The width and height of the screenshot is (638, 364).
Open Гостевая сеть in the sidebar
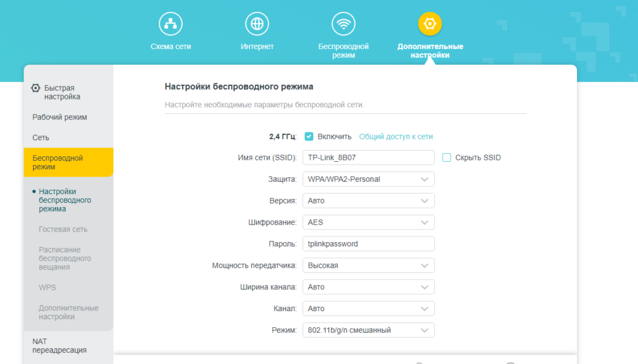[x=63, y=230]
